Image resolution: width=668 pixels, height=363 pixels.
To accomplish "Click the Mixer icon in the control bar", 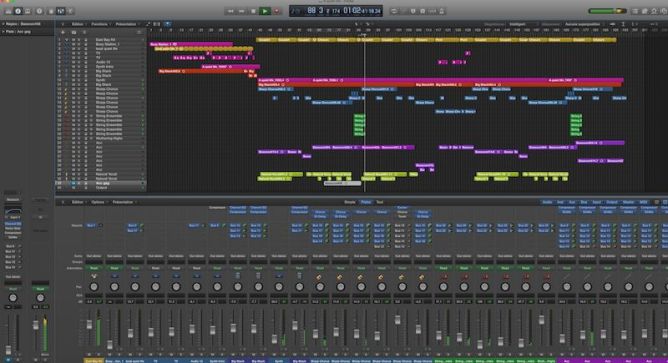I will pos(60,11).
